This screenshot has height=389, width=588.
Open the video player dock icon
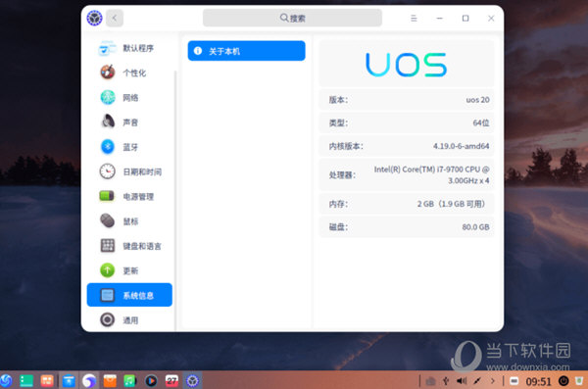pyautogui.click(x=151, y=381)
